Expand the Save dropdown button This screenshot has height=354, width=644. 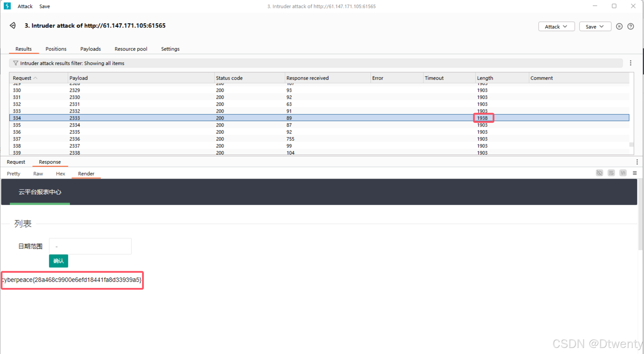[595, 26]
